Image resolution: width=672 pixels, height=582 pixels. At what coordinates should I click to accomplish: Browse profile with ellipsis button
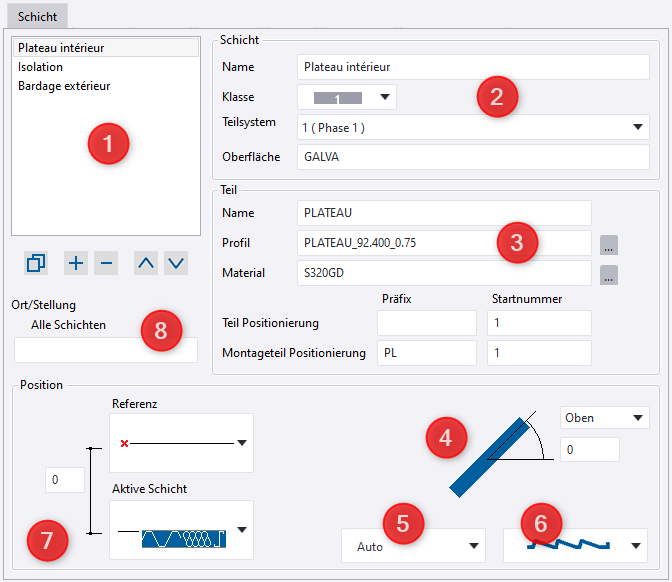pos(609,243)
